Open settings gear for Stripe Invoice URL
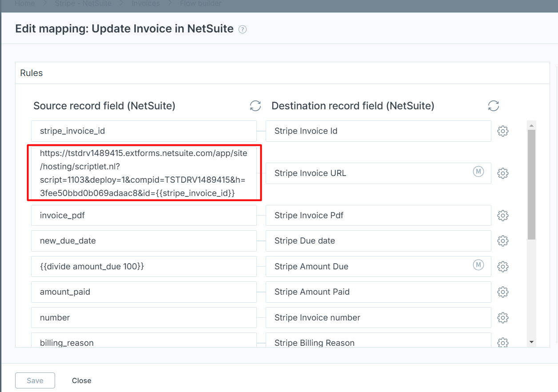This screenshot has height=392, width=558. tap(503, 173)
